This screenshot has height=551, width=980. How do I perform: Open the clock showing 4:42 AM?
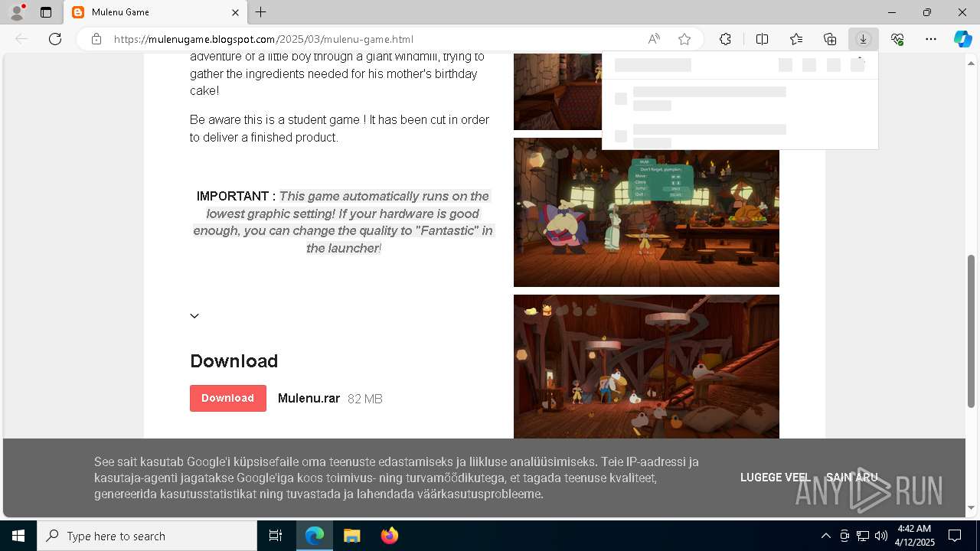pos(914,536)
